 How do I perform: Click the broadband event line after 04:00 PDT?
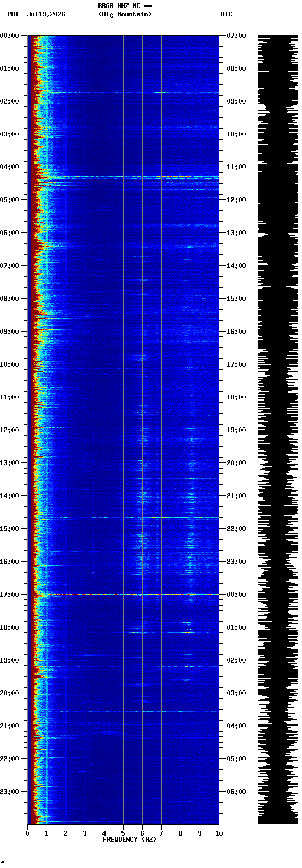pyautogui.click(x=123, y=177)
